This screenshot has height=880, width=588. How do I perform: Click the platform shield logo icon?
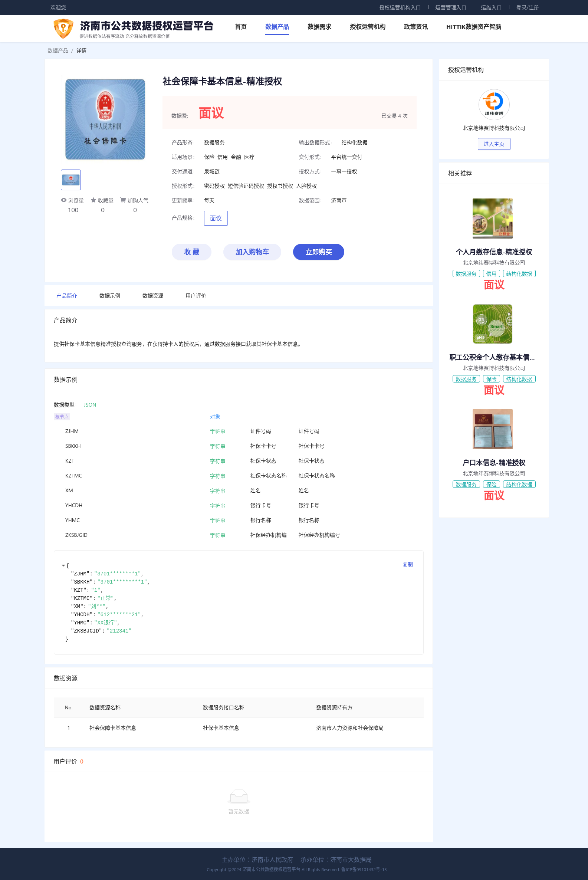pyautogui.click(x=63, y=29)
